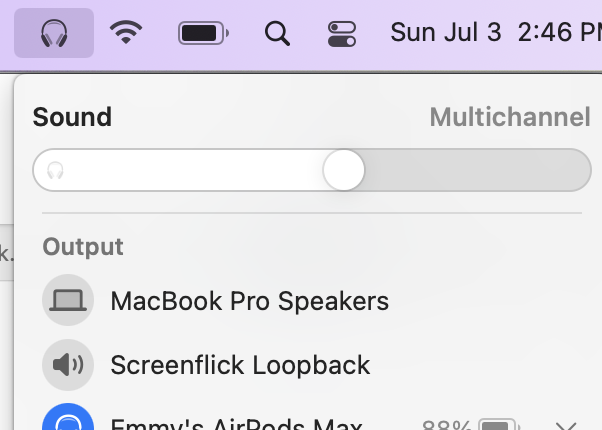The image size is (602, 430).
Task: Click the Output section heading
Action: [x=83, y=246]
